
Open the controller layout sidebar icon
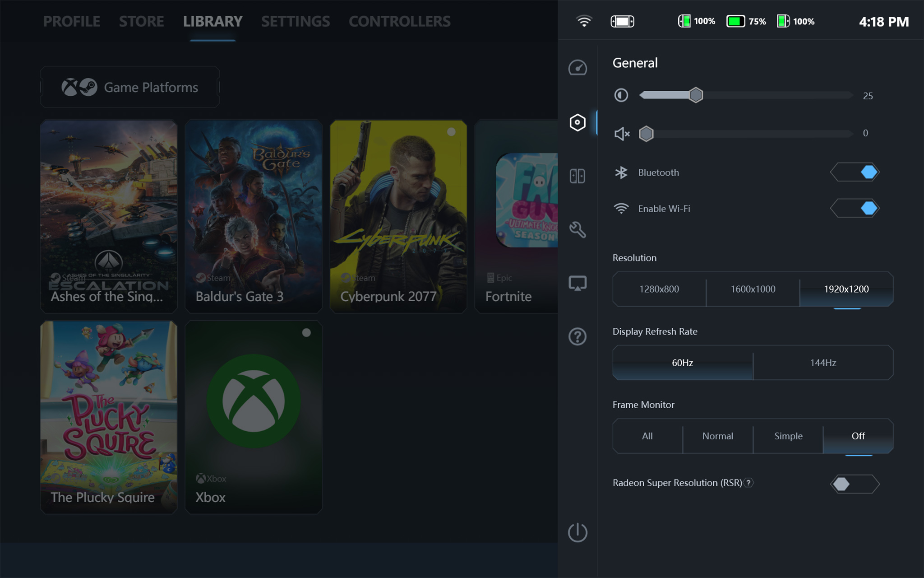click(x=577, y=176)
